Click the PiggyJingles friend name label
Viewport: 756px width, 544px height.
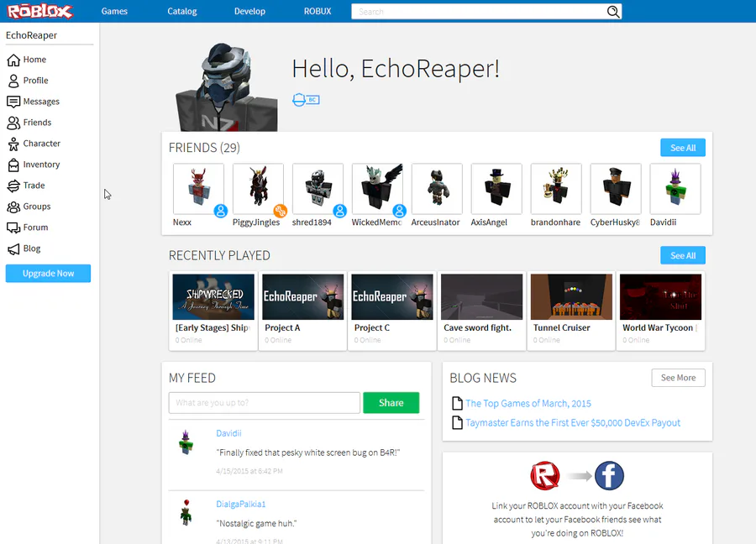tap(256, 222)
